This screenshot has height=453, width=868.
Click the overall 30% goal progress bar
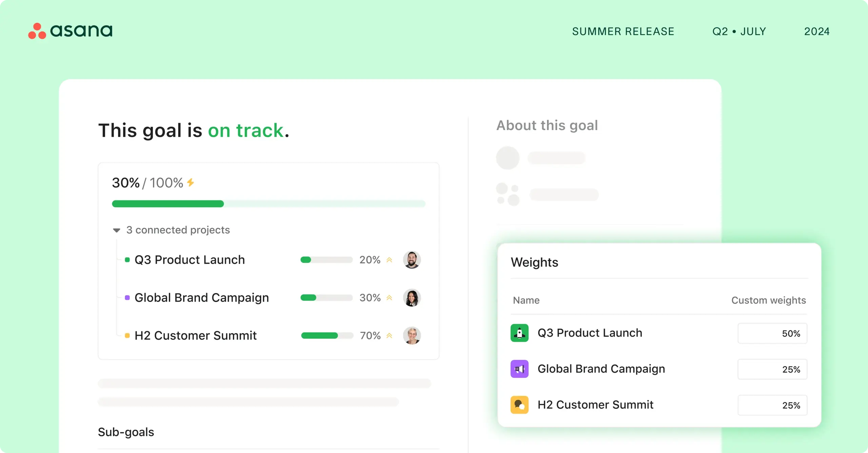pos(269,204)
